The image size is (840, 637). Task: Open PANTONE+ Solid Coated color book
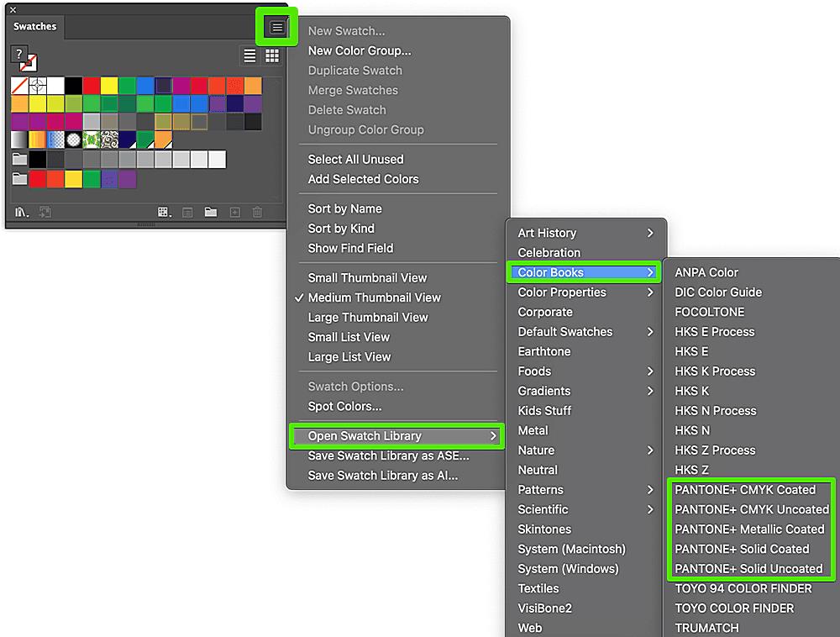[742, 549]
